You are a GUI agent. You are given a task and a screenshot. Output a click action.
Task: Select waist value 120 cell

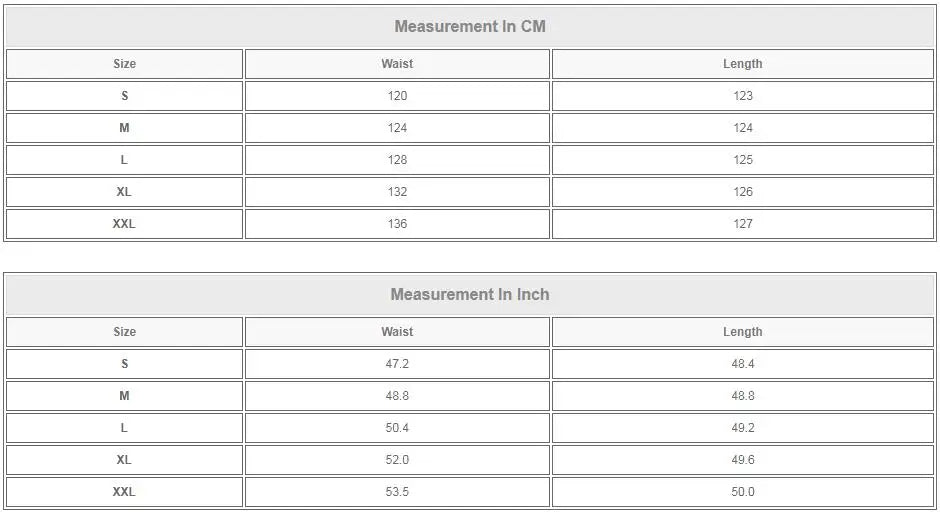[x=397, y=96]
